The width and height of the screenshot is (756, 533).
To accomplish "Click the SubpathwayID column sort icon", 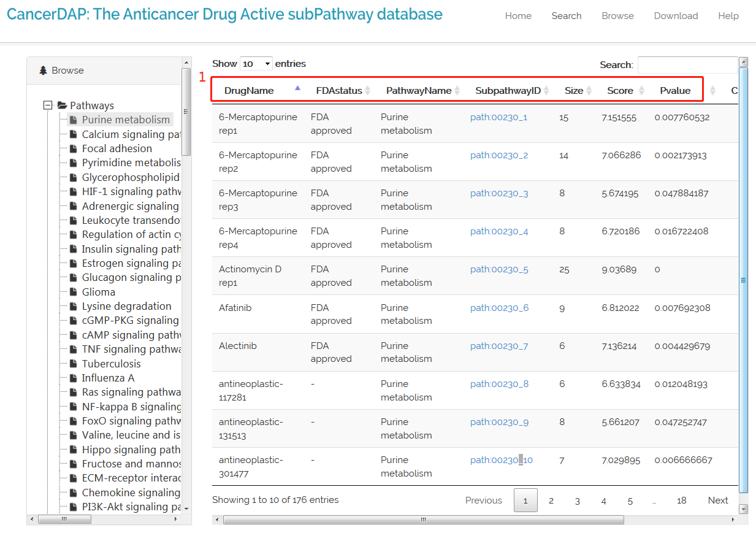I will [x=546, y=91].
